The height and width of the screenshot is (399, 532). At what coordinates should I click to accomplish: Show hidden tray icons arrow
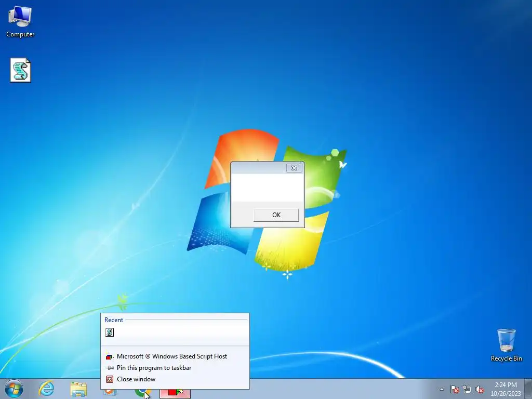point(442,389)
